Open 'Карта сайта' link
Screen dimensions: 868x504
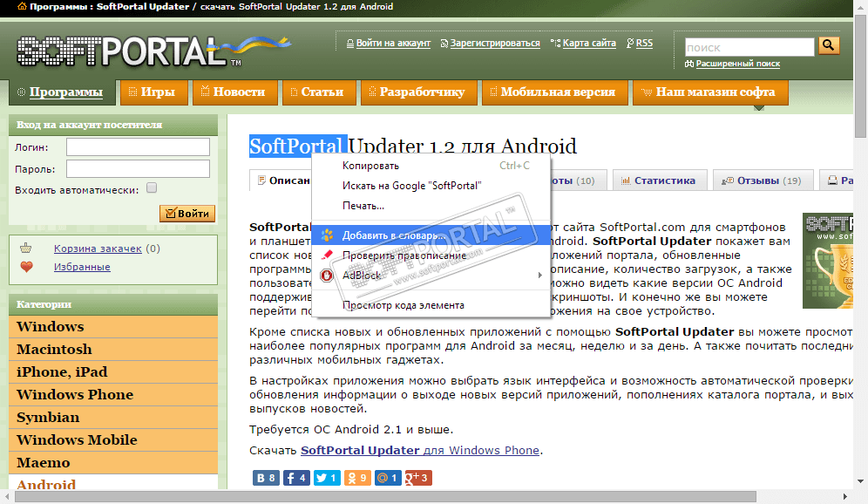[589, 44]
